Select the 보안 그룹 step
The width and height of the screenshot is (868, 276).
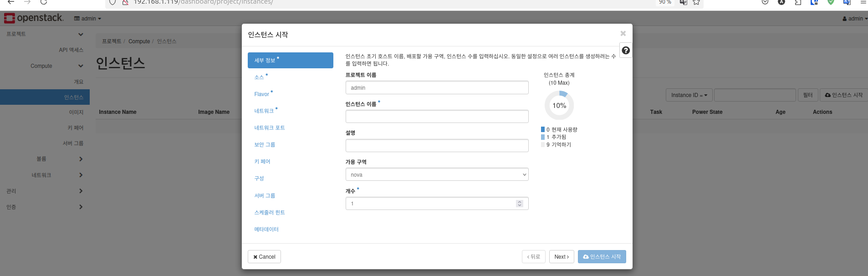(x=265, y=145)
